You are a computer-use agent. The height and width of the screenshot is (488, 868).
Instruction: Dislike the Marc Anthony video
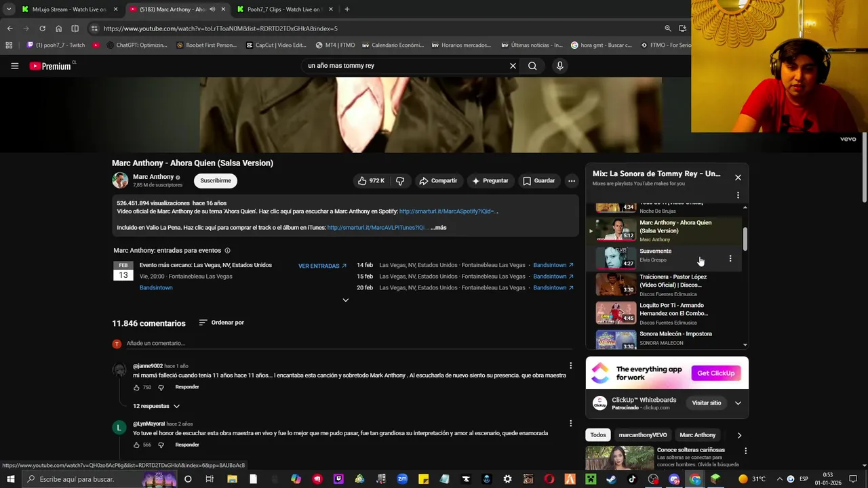pyautogui.click(x=400, y=181)
